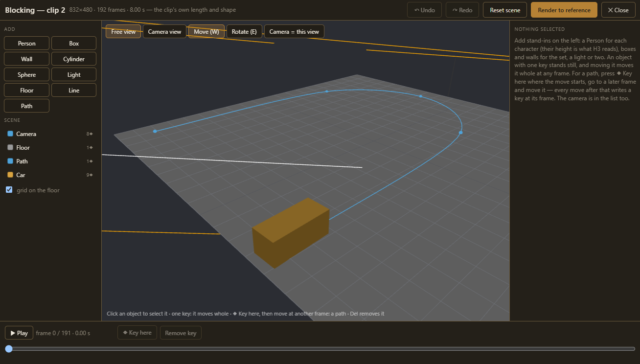Viewport: 640px width, 364px height.
Task: Click the frame timeline slider handle
Action: 9,349
